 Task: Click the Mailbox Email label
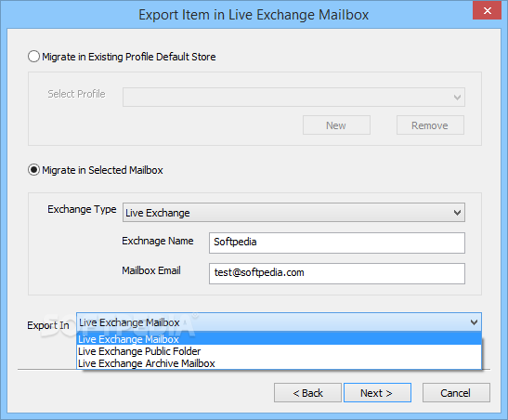coord(151,270)
